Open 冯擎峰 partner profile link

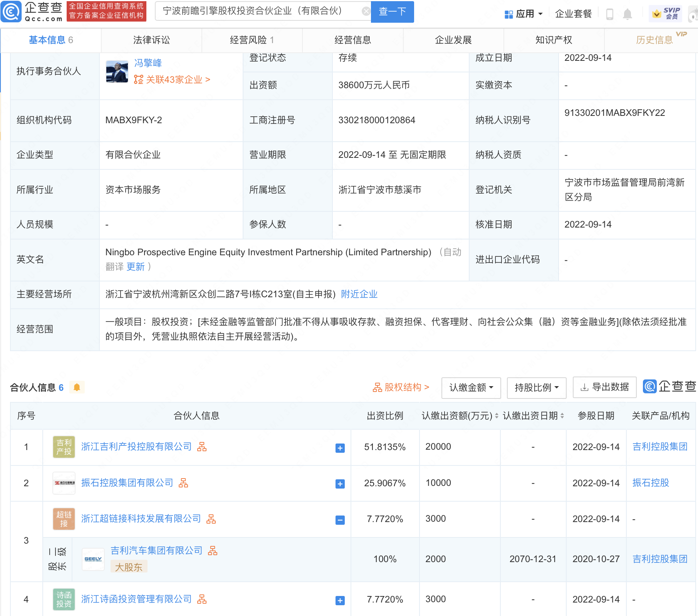[x=148, y=63]
